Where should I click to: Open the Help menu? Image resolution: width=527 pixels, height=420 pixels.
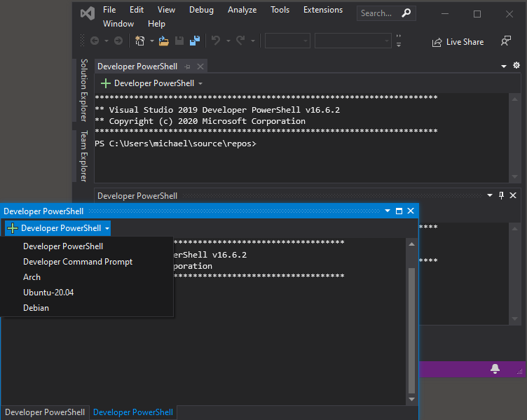tap(156, 24)
